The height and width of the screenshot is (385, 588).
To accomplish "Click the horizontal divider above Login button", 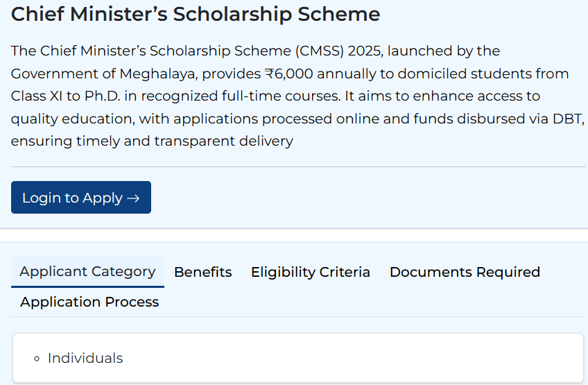I will click(298, 167).
